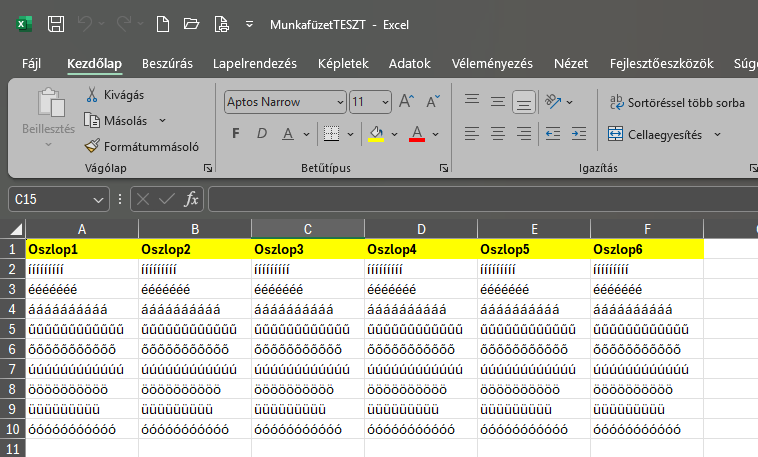The height and width of the screenshot is (457, 758).
Task: Click the Insert Function fx icon
Action: coord(191,199)
